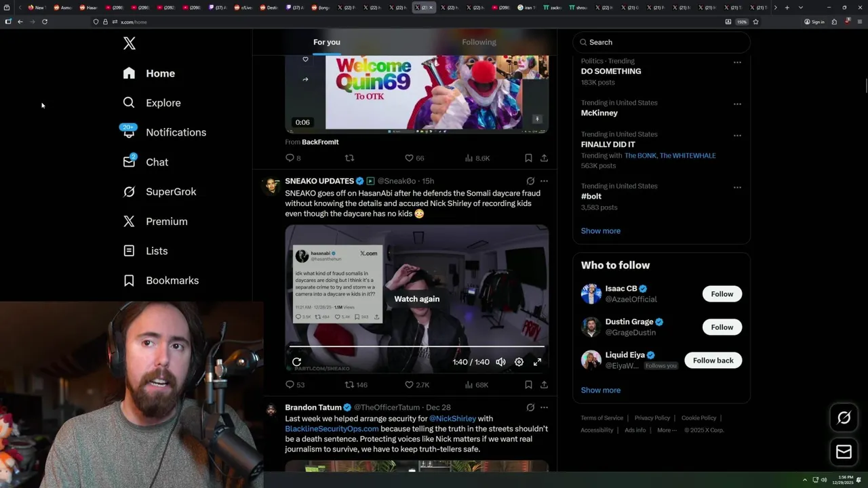Viewport: 868px width, 488px height.
Task: Open more options for DO SOMETHING trend
Action: pos(737,62)
